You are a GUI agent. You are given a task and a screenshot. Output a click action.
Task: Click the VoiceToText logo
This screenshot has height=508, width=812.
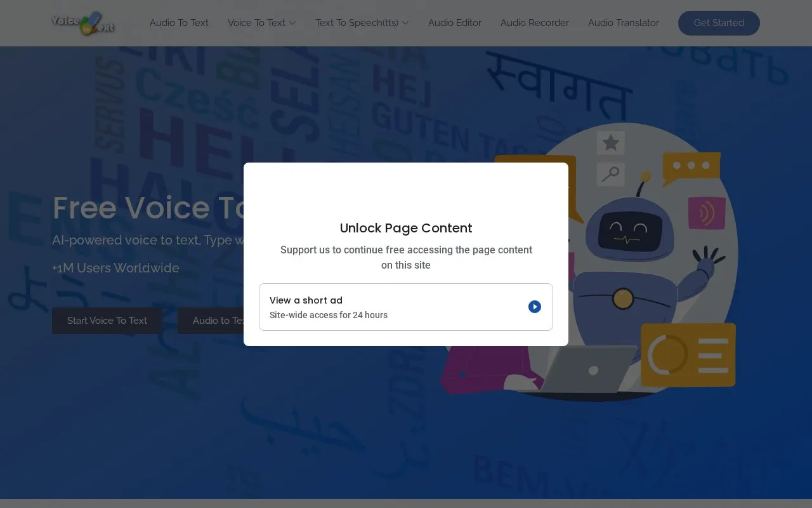83,23
